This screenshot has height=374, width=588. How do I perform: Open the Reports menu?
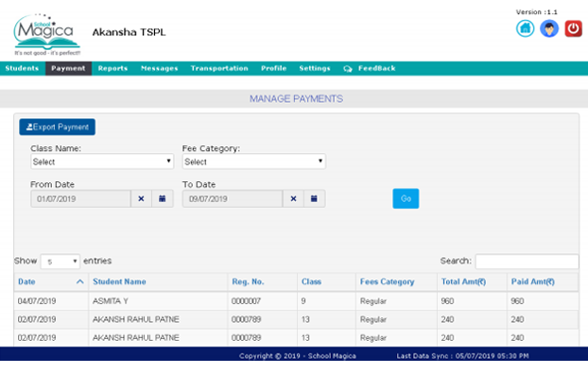[x=112, y=69]
